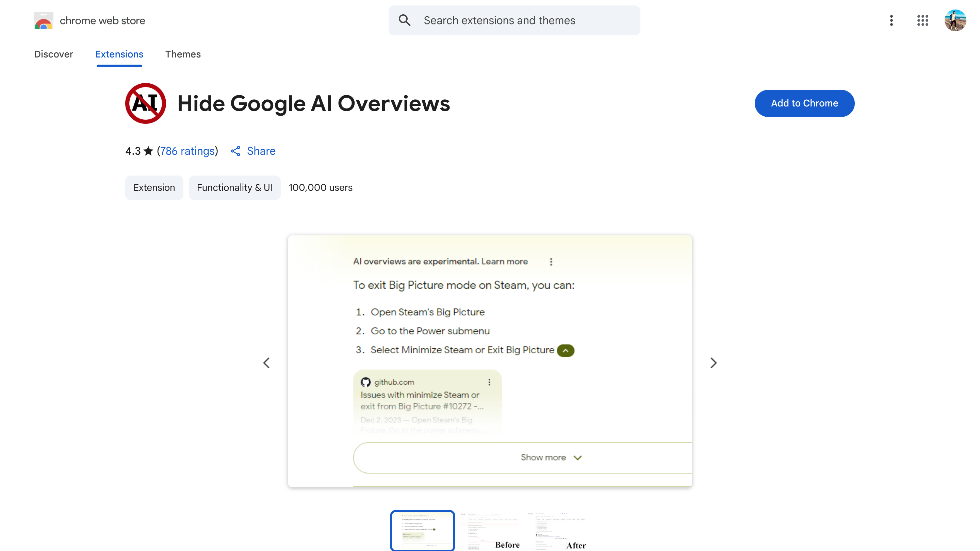Open the 786 ratings link

[x=187, y=151]
